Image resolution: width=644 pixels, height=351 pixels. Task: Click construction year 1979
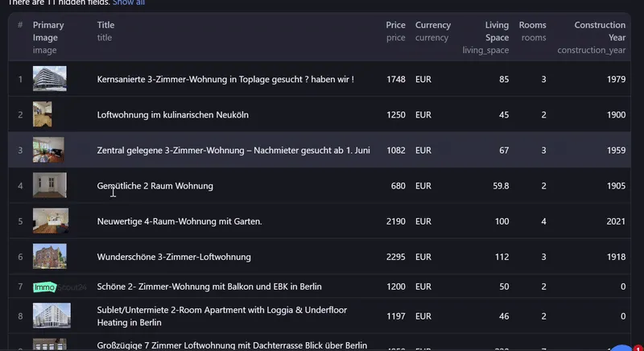coord(616,79)
